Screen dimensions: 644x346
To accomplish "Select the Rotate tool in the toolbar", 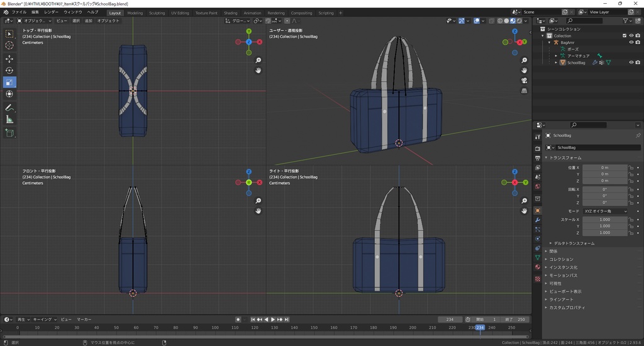I will tap(9, 70).
